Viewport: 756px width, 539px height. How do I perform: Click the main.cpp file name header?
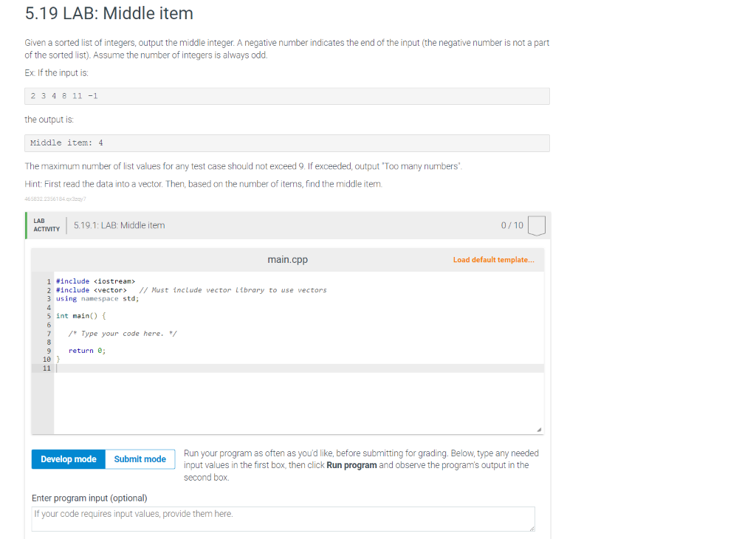(x=287, y=260)
